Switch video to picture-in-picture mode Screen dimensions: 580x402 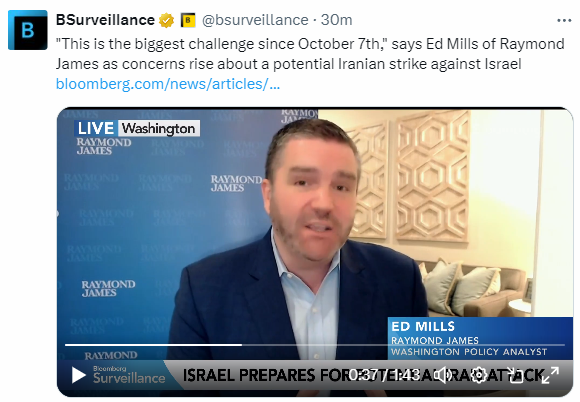515,375
